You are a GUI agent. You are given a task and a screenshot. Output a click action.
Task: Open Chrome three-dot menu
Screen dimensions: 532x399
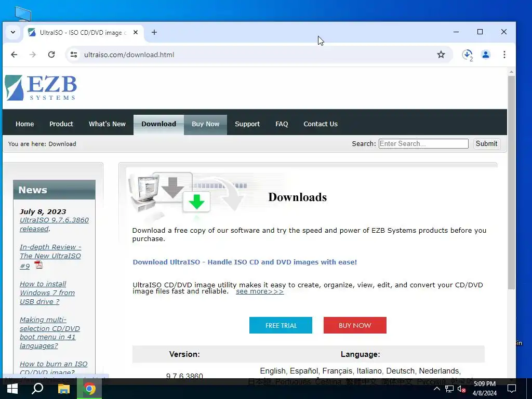coord(504,55)
